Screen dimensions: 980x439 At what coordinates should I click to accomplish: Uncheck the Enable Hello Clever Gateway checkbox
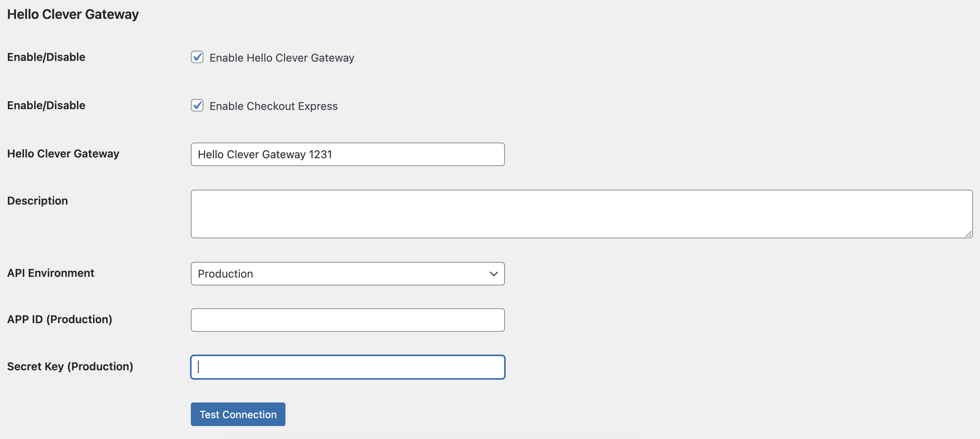coord(197,57)
